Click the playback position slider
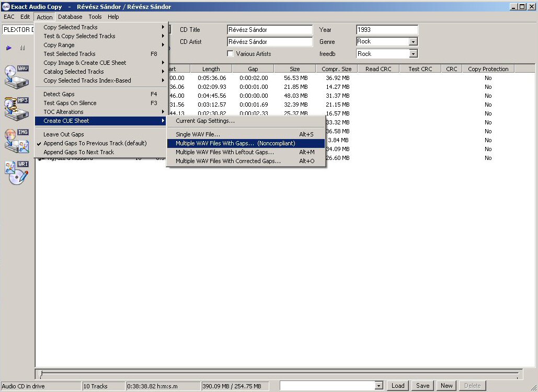538x392 pixels. [41, 374]
